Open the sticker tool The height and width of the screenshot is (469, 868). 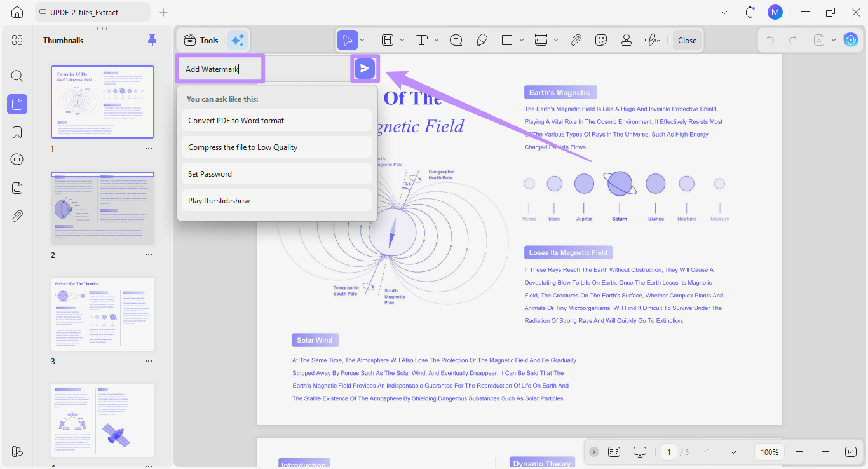(601, 40)
